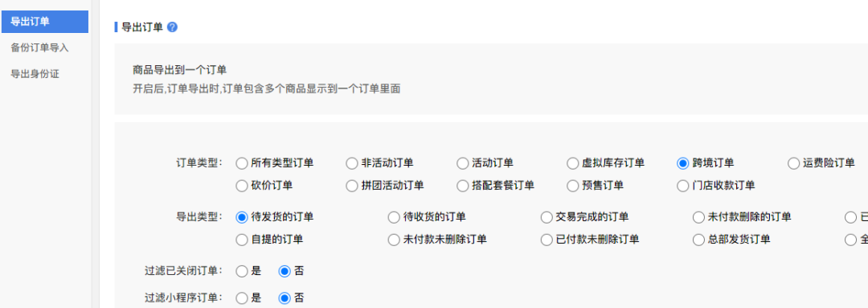Open the 备份订单导入 sidebar item
868x308 pixels.
tap(40, 47)
